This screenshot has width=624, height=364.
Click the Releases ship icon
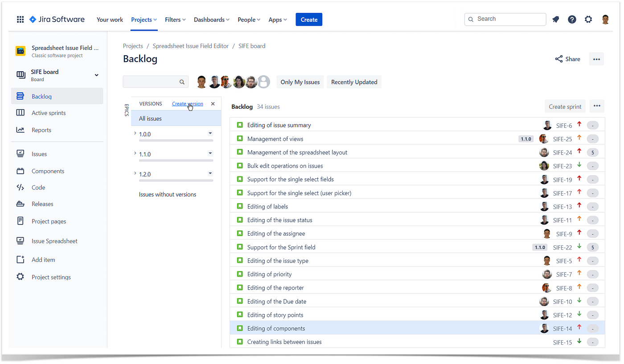click(20, 204)
